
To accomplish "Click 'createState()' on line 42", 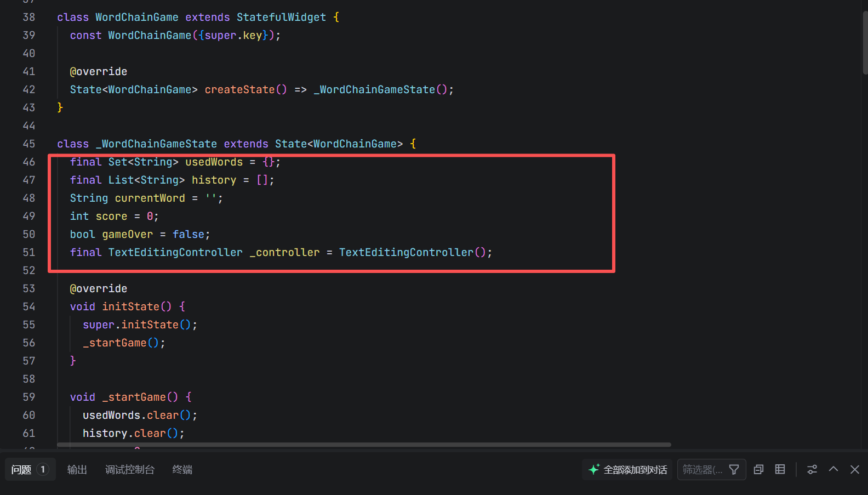I will pos(245,89).
